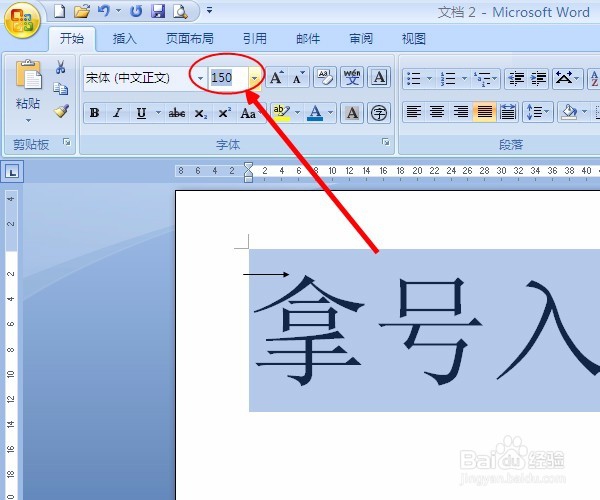
Task: Switch to the 开始 tab
Action: coord(72,39)
